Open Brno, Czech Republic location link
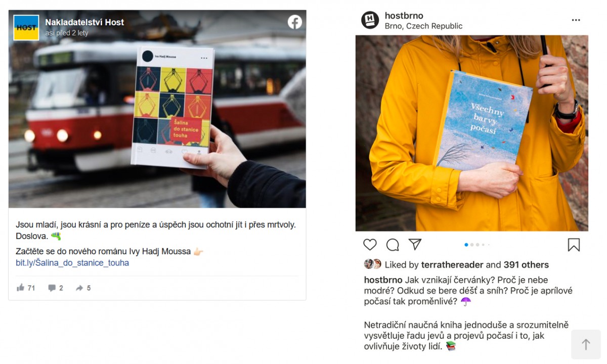 tap(423, 26)
